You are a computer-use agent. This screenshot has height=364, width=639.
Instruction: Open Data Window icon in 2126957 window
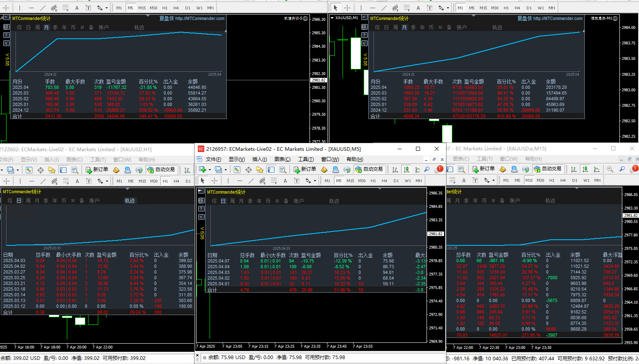pyautogui.click(x=248, y=169)
